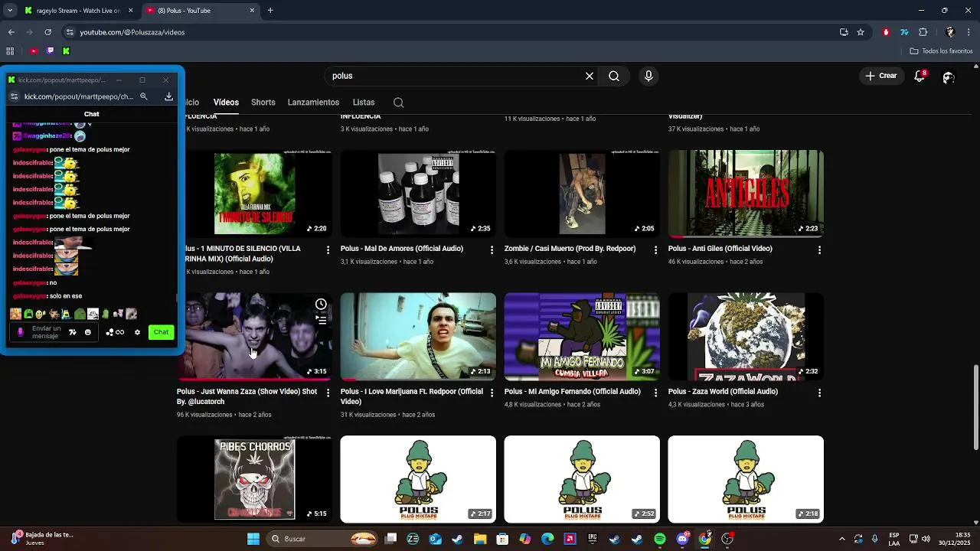This screenshot has width=980, height=551.
Task: Open Chrome three-dot menu
Action: tap(969, 32)
